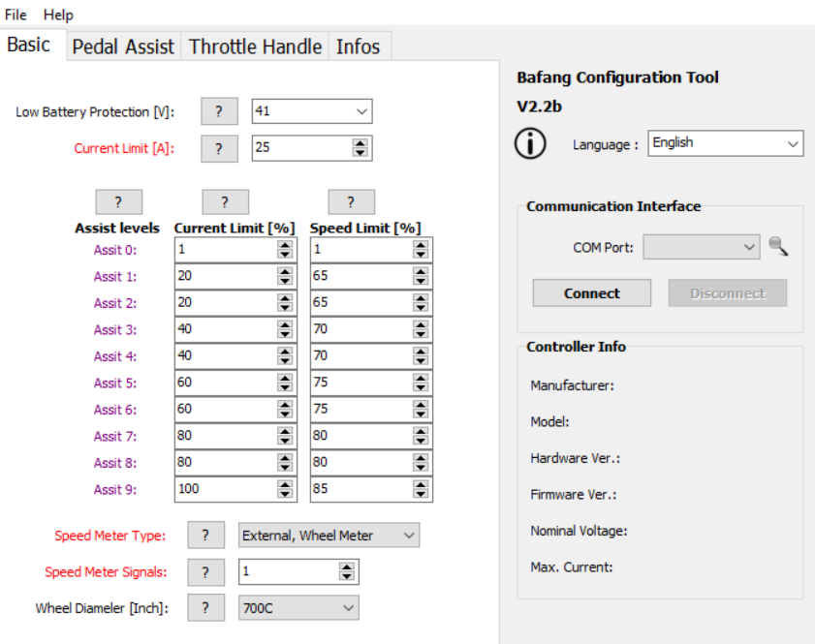The width and height of the screenshot is (815, 644).
Task: Click help button above Speed Limit [%] column
Action: (351, 201)
